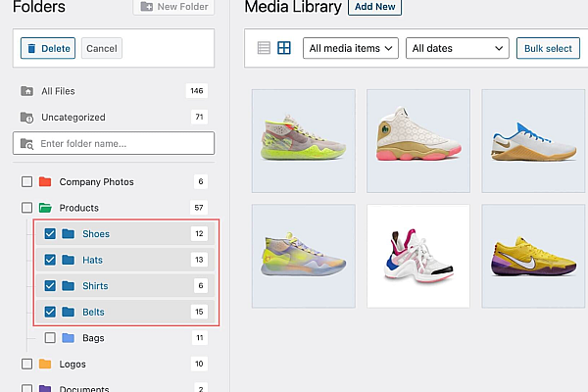Screen dimensions: 588x392
Task: Click the red Company Photos folder icon
Action: point(44,182)
